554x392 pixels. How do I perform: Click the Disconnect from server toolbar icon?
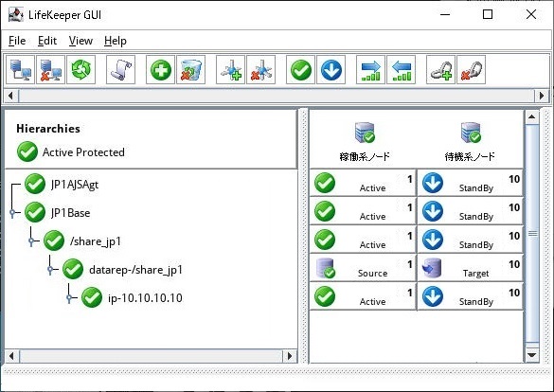pos(50,69)
